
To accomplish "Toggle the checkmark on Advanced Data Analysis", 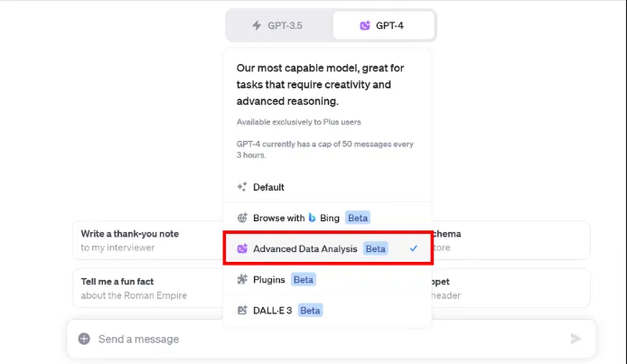I will coord(414,248).
